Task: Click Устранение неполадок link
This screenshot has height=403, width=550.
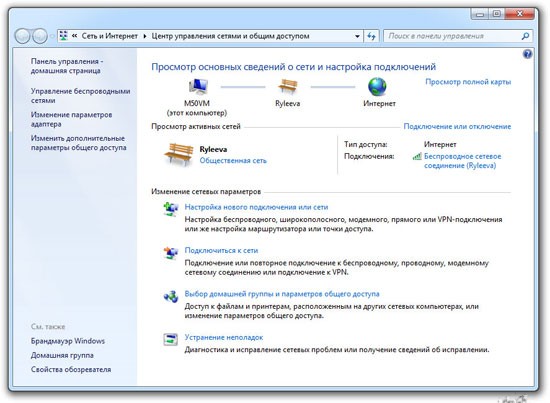Action: click(224, 337)
